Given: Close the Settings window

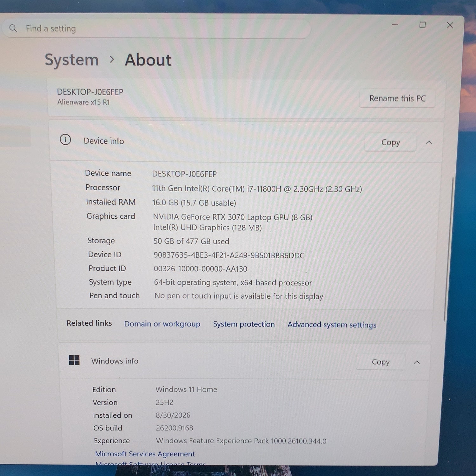Looking at the screenshot, I should [x=450, y=25].
